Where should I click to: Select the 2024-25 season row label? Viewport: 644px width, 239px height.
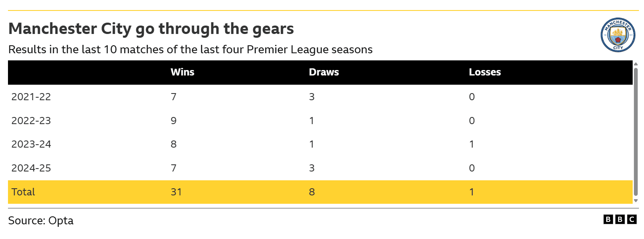31,168
